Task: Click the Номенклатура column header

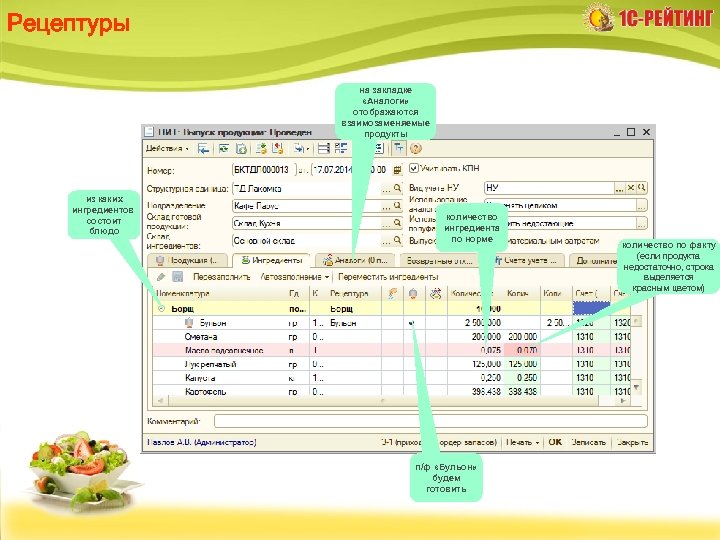Action: coord(219,293)
